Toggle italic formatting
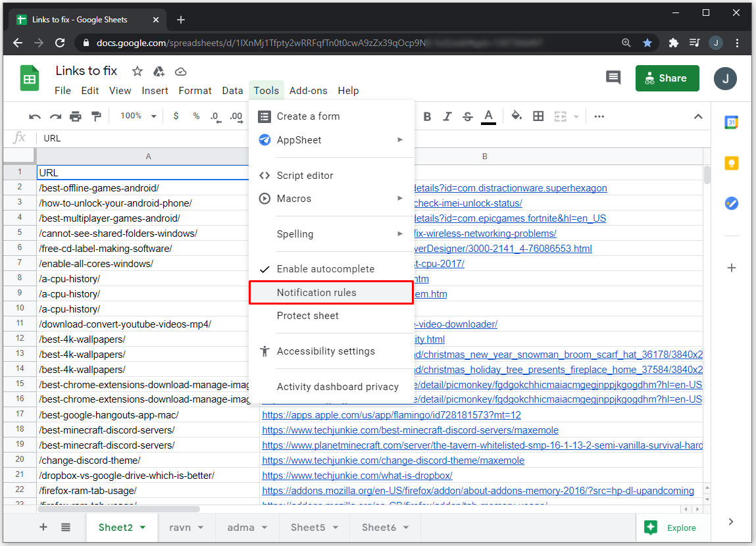Screen dimensions: 756x546 click(447, 116)
